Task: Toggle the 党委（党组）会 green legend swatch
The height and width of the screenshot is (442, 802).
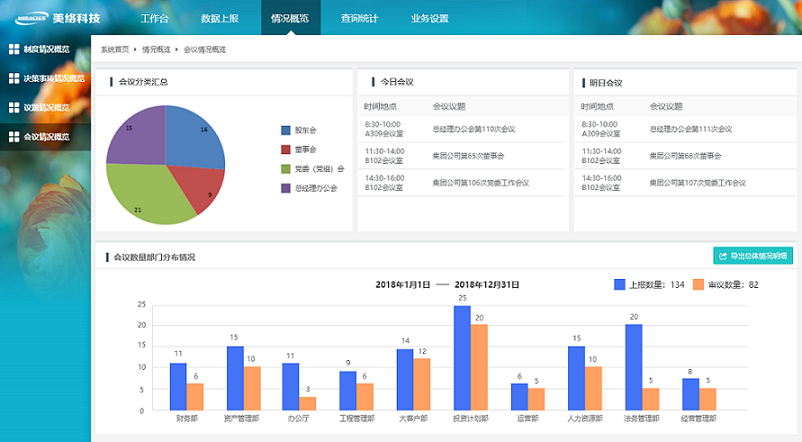Action: pos(285,168)
